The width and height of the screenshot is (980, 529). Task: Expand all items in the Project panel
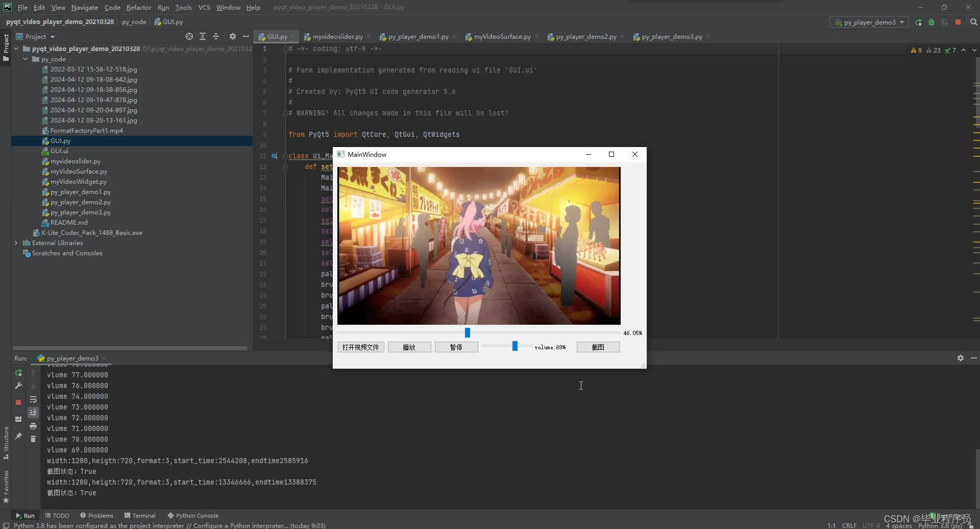[x=203, y=36]
